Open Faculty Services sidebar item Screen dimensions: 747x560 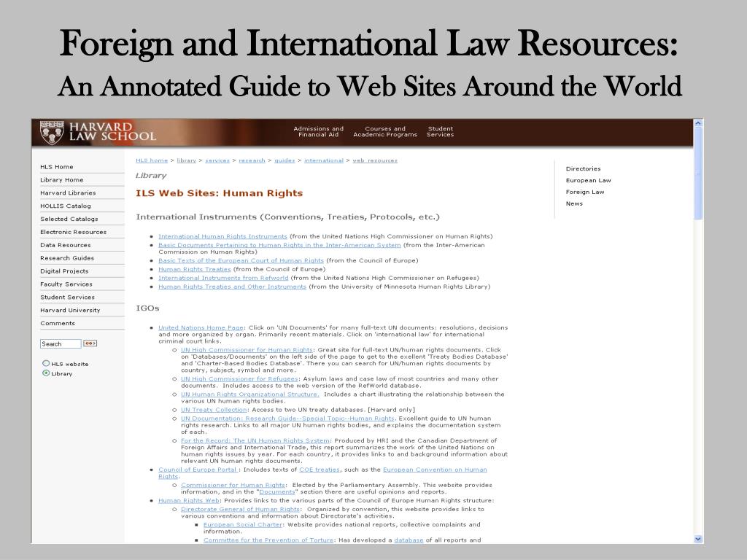[66, 284]
